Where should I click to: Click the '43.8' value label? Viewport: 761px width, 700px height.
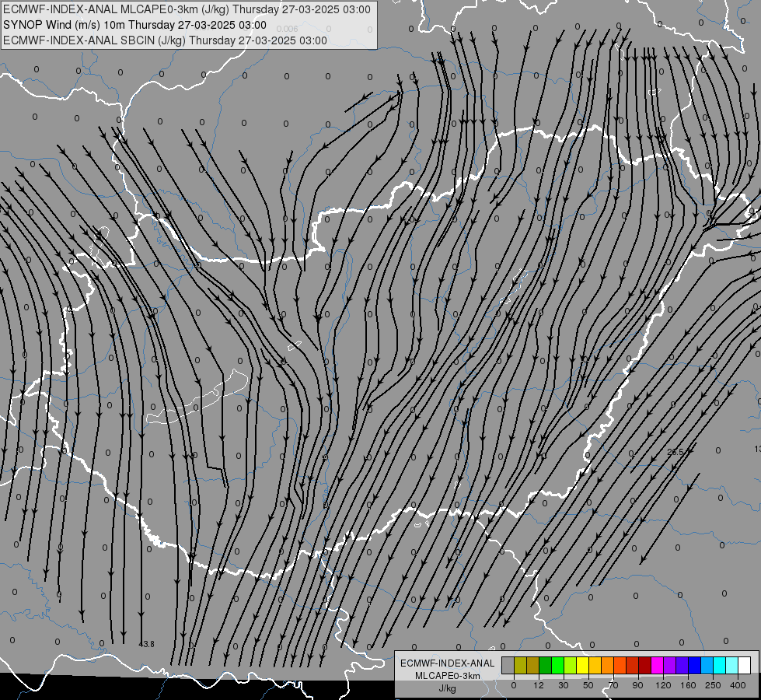147,644
